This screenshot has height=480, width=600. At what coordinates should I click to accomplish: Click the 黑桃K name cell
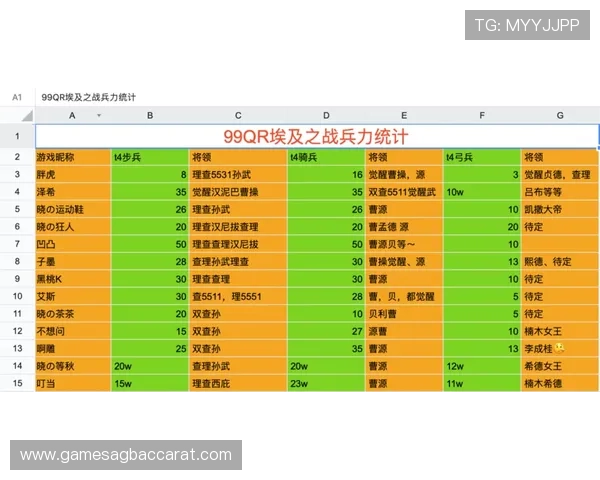coord(73,279)
